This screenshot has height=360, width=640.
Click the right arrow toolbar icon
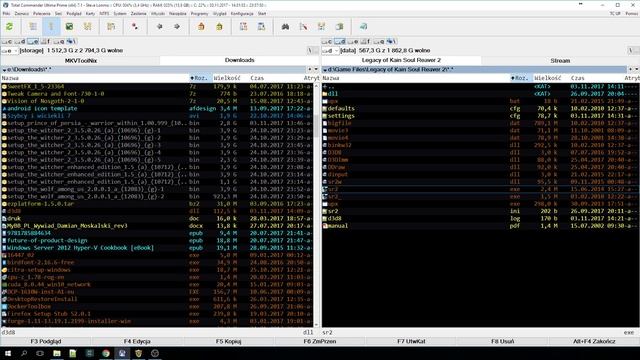pos(177,27)
